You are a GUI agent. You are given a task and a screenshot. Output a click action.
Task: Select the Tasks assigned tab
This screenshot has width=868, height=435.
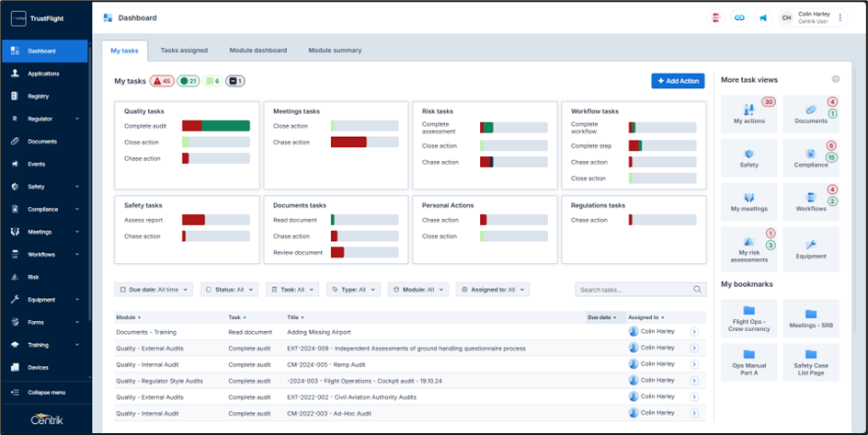point(184,51)
